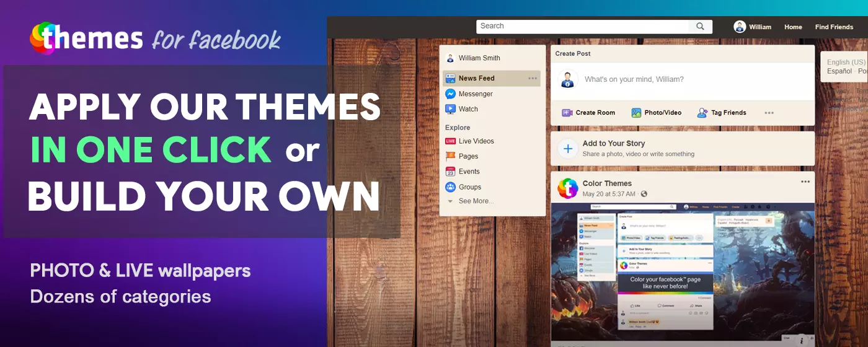This screenshot has height=347, width=868.
Task: Open William Smith profile in sidebar
Action: pyautogui.click(x=479, y=58)
